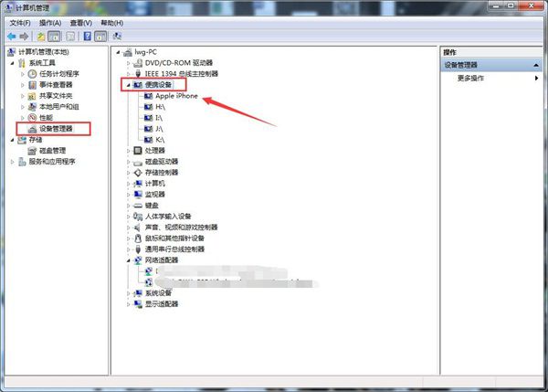Select 磁盘管理 under 存储
This screenshot has width=548, height=392.
click(52, 151)
